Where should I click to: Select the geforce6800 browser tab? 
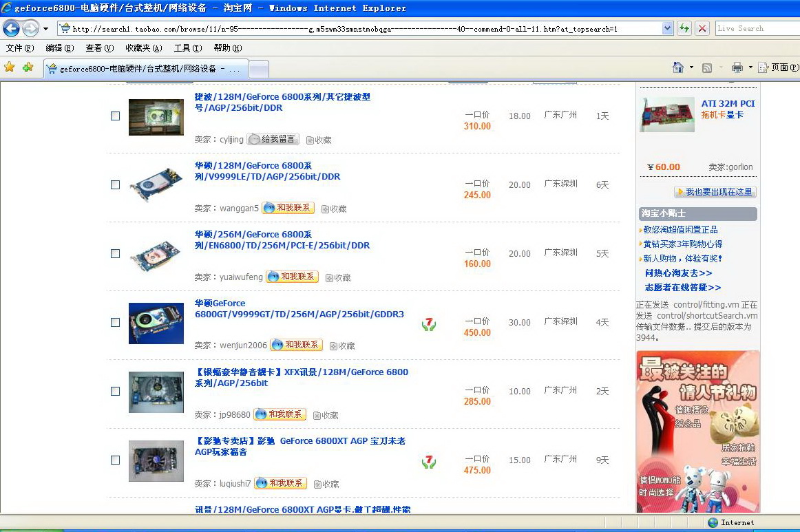(147, 68)
